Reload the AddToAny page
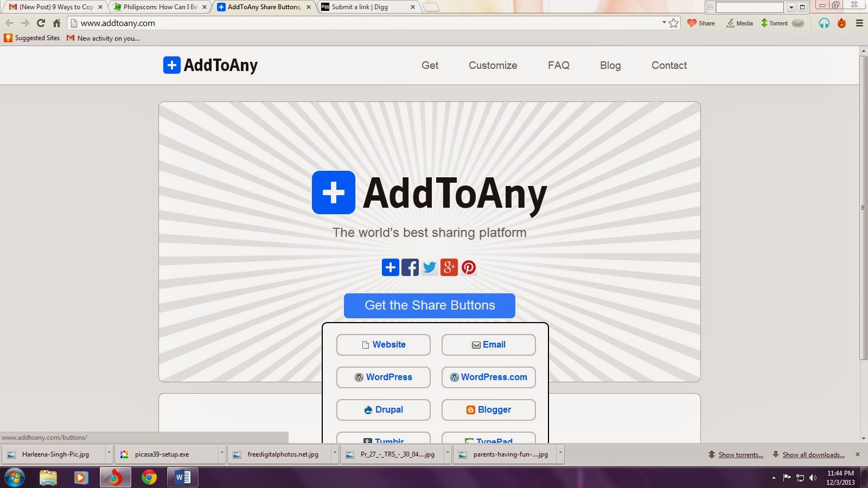The height and width of the screenshot is (488, 868). tap(41, 23)
